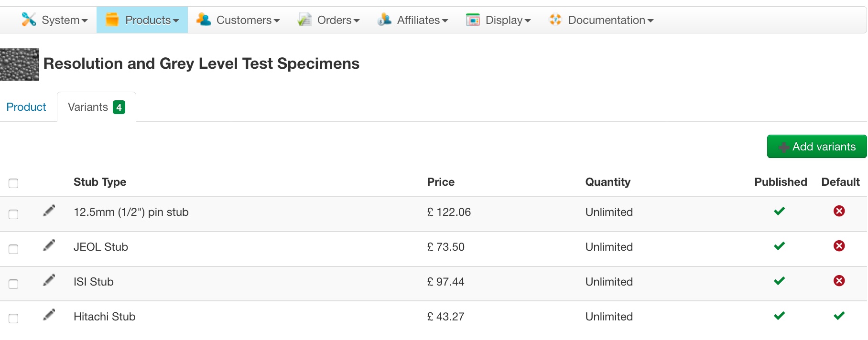Viewport: 868px width, 340px height.
Task: Edit the Hitachi Stub variant via pencil icon
Action: point(49,315)
